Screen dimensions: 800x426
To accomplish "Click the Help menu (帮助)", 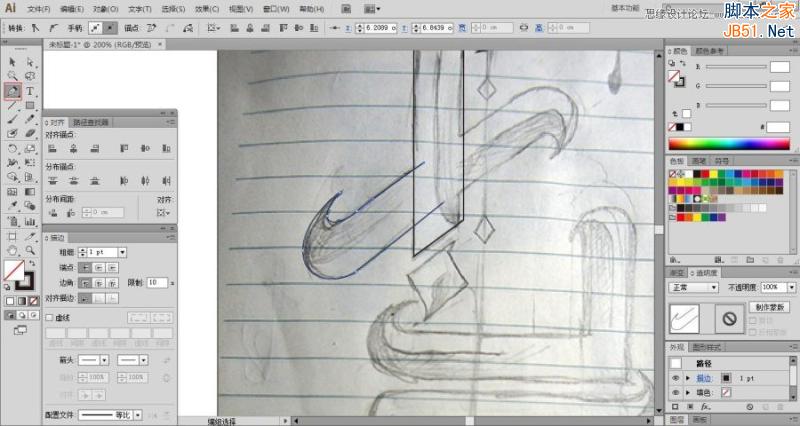I will pos(311,9).
